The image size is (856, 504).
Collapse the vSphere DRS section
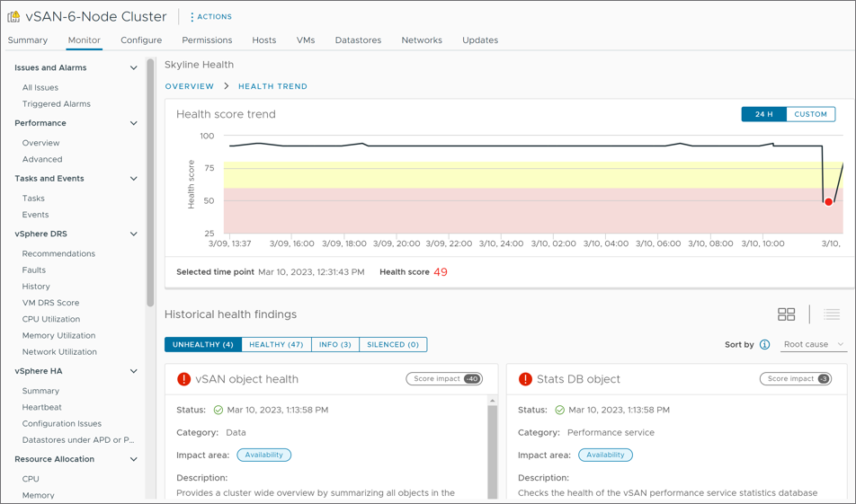click(x=133, y=234)
